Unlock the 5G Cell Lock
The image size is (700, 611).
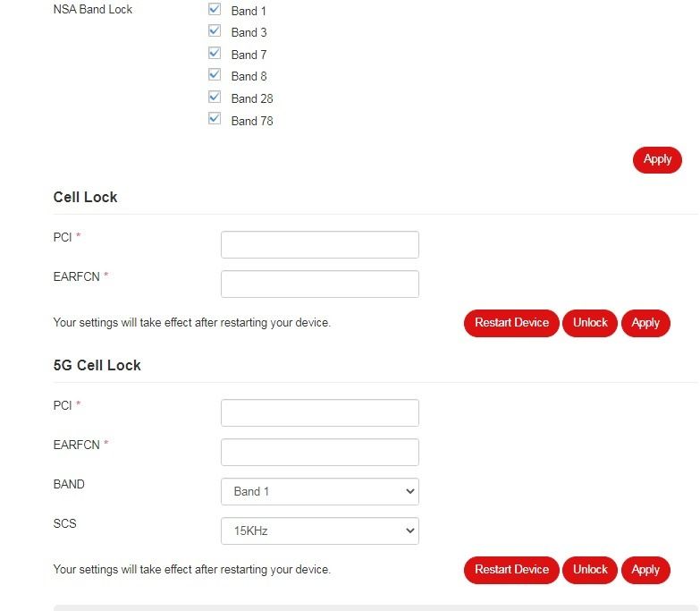click(590, 570)
